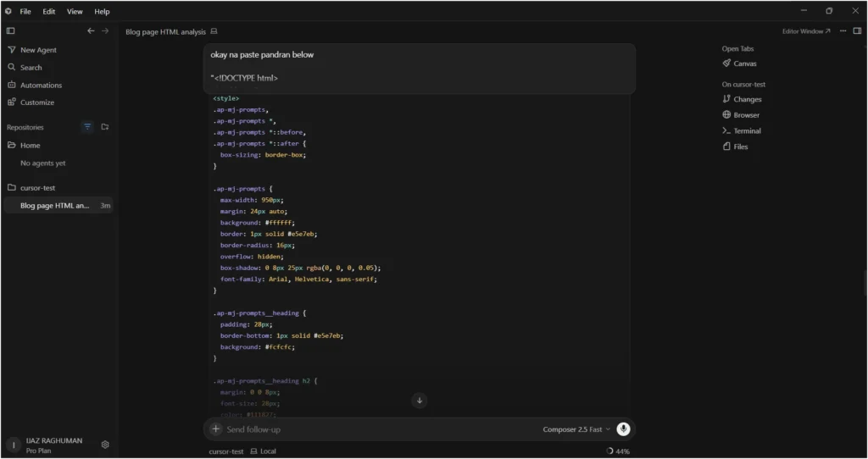Click the Blog page HTML analysis title tab

coord(165,32)
